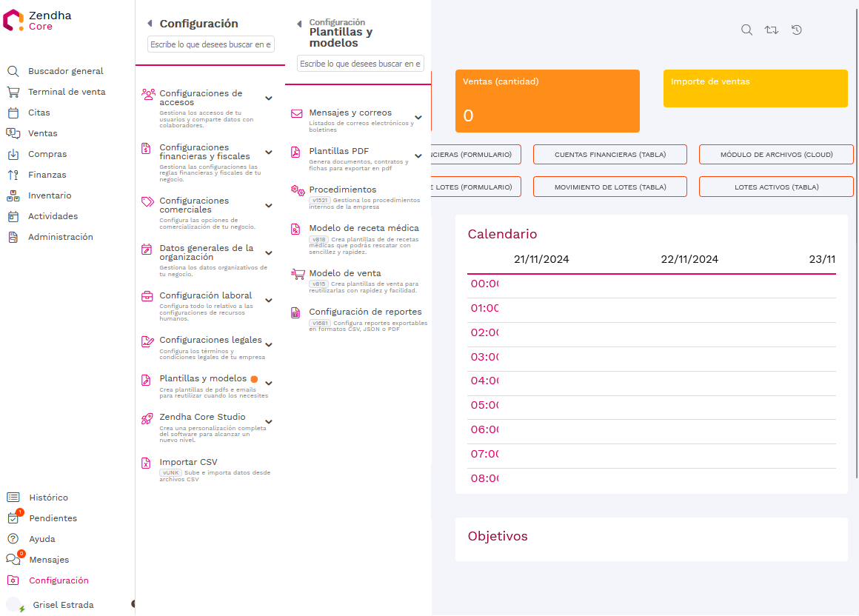The width and height of the screenshot is (859, 616).
Task: Open Mensajes chat icon in sidebar
Action: pos(13,560)
